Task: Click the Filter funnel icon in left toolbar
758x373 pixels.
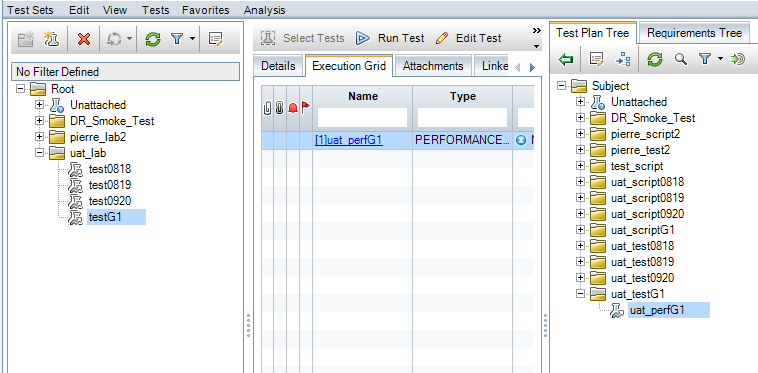Action: (x=177, y=39)
